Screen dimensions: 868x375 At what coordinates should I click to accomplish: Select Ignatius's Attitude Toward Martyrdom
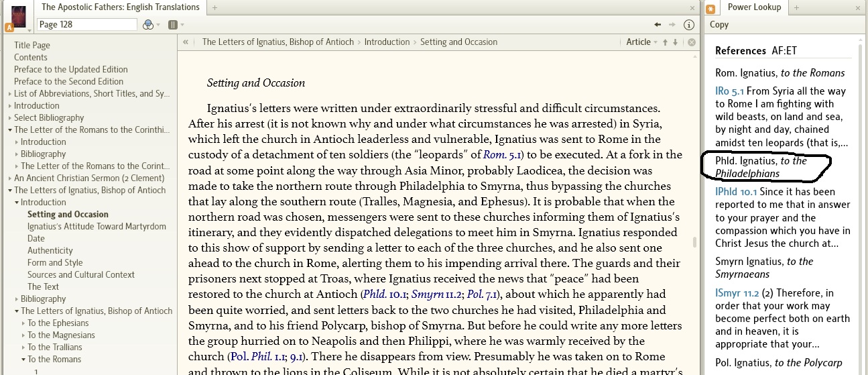coord(97,227)
